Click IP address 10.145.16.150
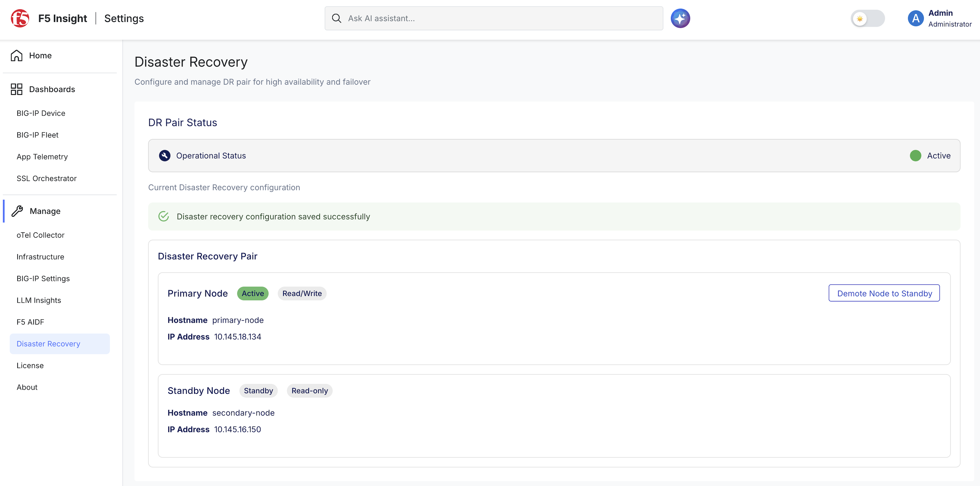 [x=237, y=429]
